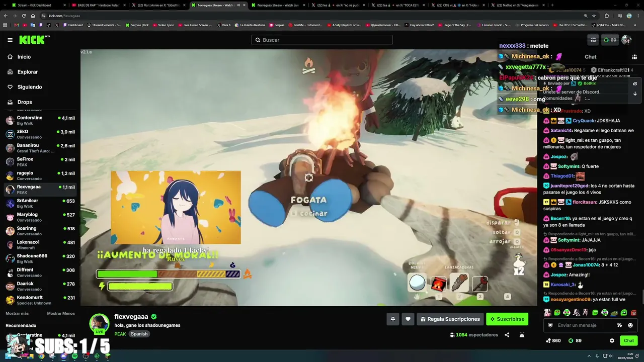This screenshot has height=362, width=644.
Task: Open Bananirou channel in sidebar
Action: 40,148
